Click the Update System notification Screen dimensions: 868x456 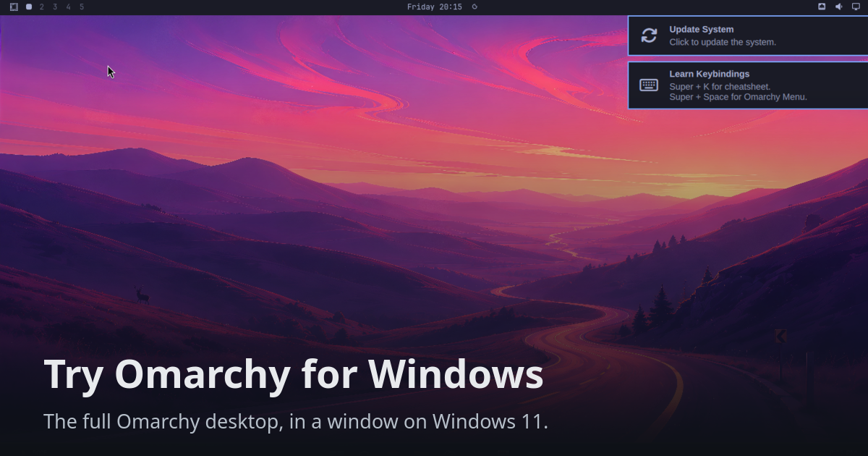coord(748,35)
